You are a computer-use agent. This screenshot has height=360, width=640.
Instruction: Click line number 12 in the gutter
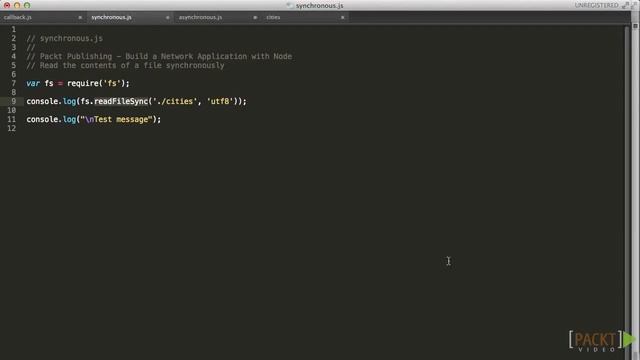click(11, 128)
